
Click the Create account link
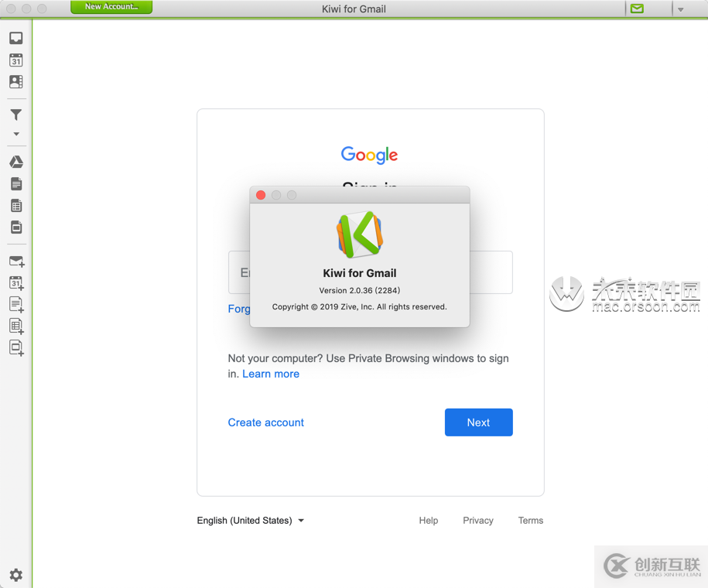pos(266,422)
